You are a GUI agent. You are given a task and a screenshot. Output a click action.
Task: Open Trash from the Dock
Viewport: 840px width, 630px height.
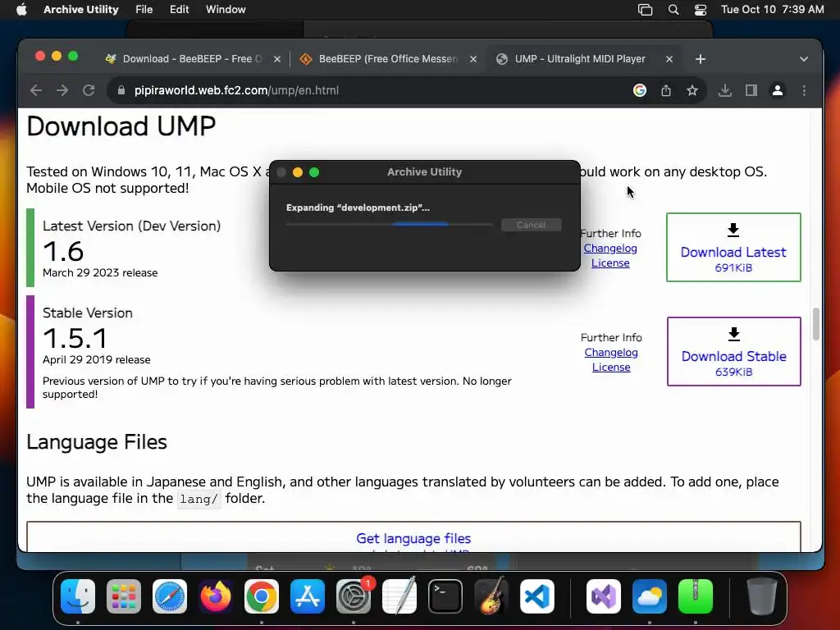pos(761,596)
